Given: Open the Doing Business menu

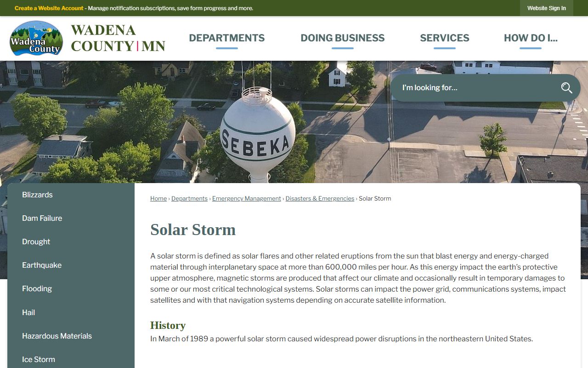Looking at the screenshot, I should [342, 38].
